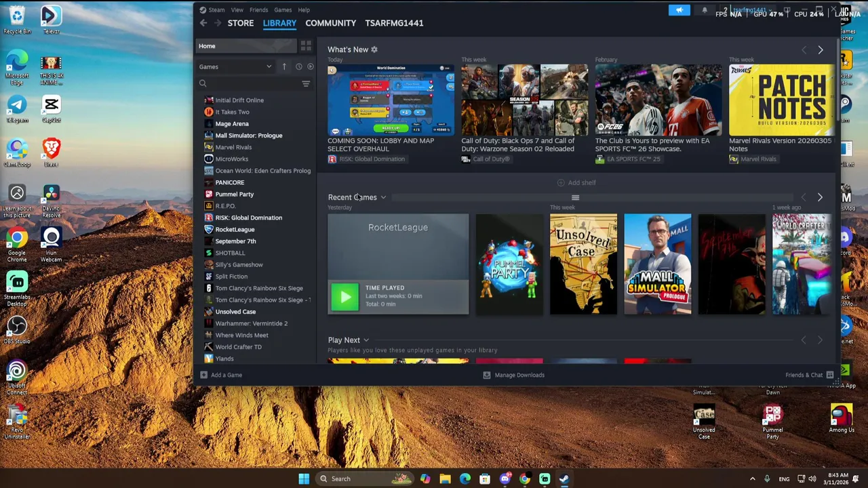Open the Windows Start menu
This screenshot has width=868, height=488.
(x=304, y=479)
